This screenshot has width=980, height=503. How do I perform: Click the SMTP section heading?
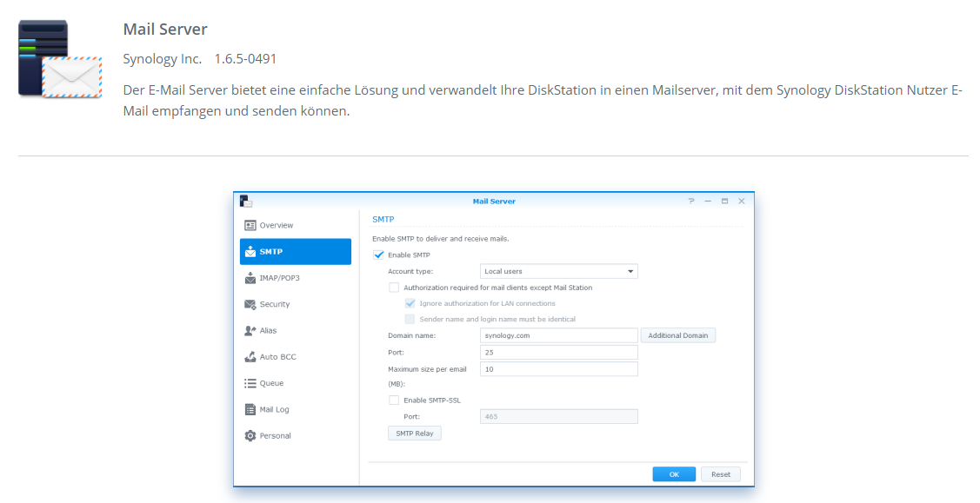(383, 220)
